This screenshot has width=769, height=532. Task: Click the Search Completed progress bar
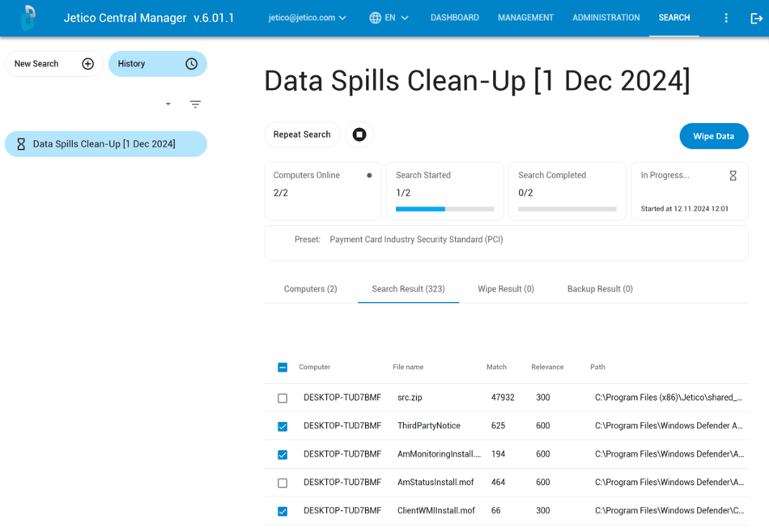(567, 209)
